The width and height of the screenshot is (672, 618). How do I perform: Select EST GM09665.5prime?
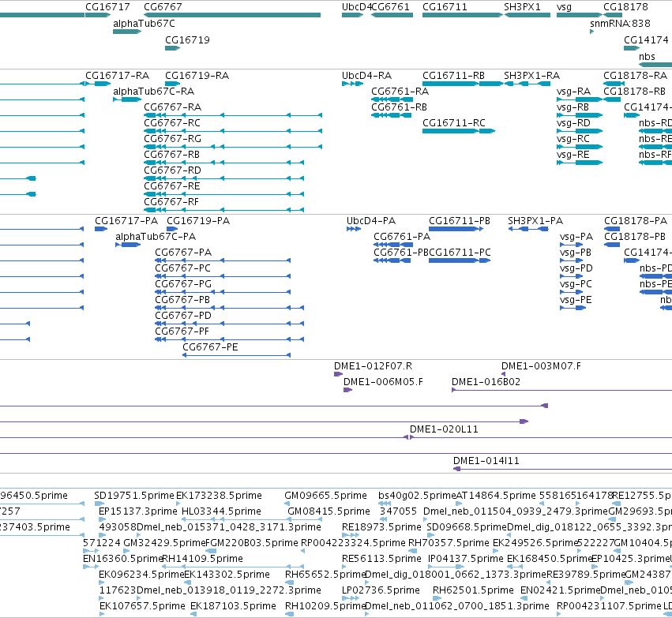click(325, 496)
